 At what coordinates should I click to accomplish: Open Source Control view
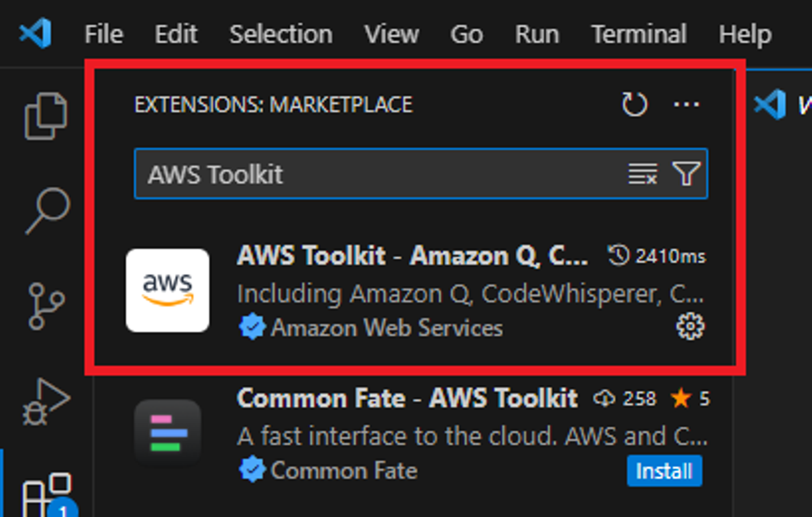coord(46,306)
